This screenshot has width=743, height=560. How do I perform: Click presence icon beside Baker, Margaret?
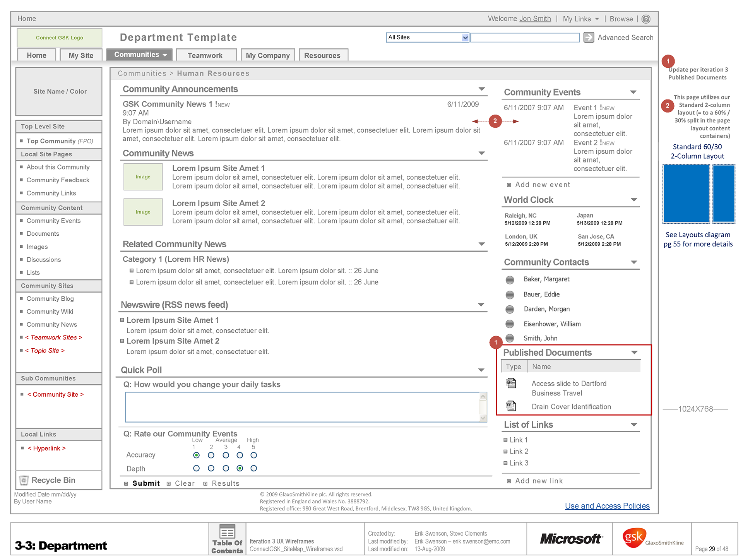click(x=510, y=279)
